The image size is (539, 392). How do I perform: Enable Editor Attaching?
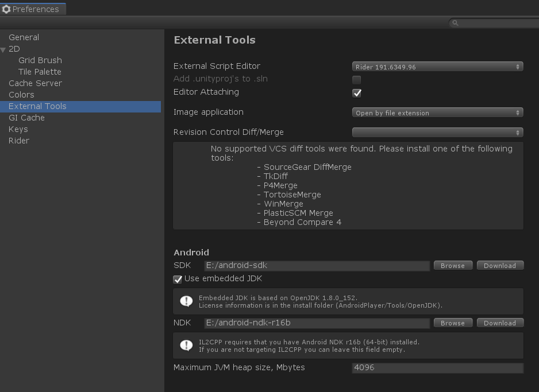[356, 92]
